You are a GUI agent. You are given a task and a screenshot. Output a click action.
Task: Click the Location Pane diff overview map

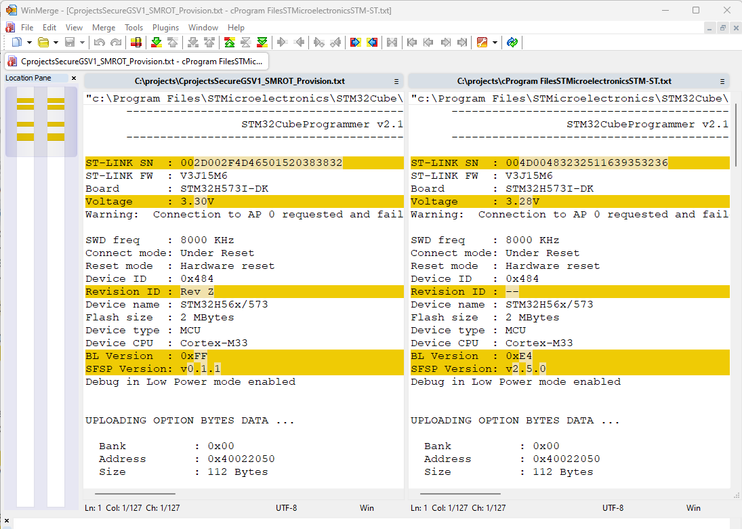point(41,297)
